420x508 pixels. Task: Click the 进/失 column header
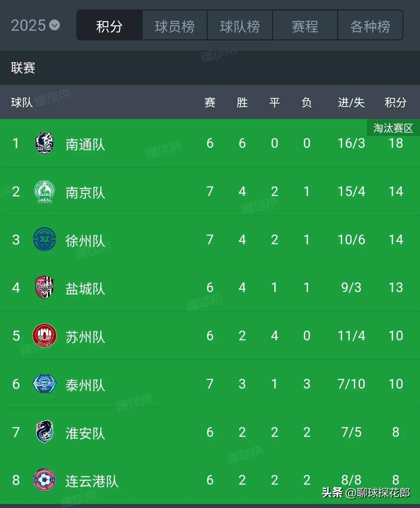pyautogui.click(x=351, y=102)
